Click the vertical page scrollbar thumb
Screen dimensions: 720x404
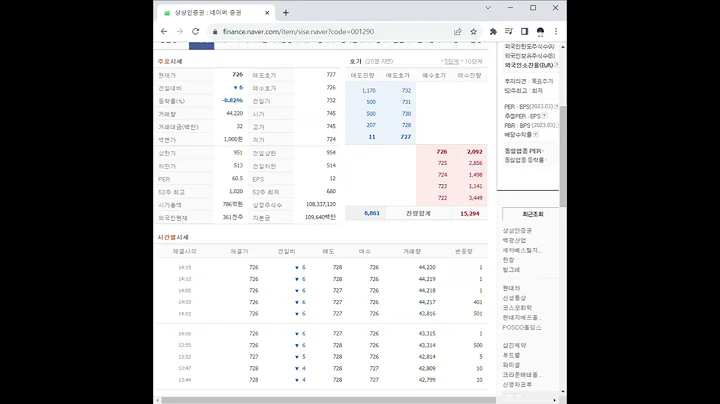click(563, 156)
